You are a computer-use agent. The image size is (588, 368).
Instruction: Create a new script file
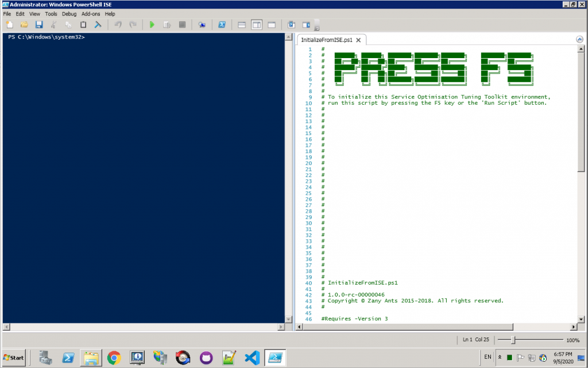coord(10,25)
